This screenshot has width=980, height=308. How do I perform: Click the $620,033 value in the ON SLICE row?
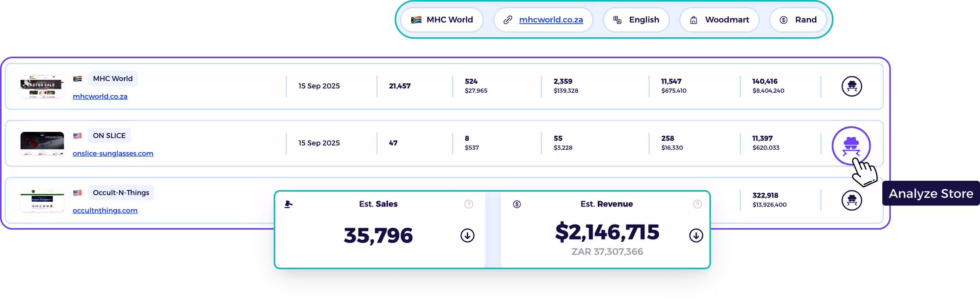[766, 148]
